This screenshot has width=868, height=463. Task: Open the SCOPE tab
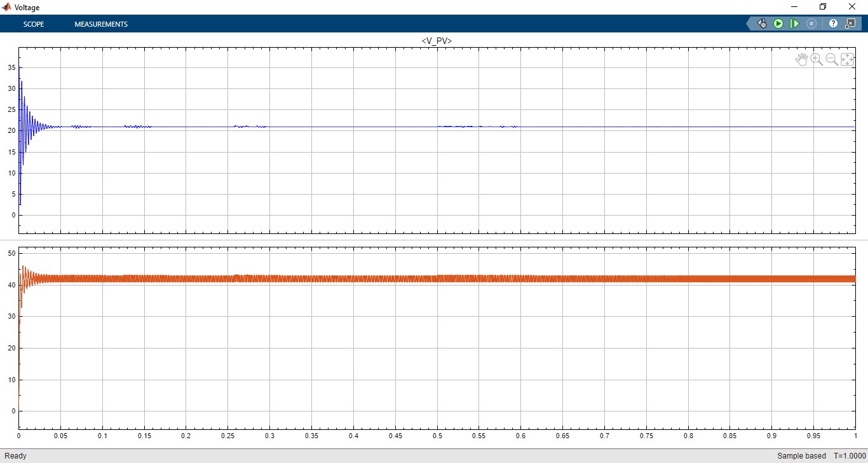click(34, 24)
